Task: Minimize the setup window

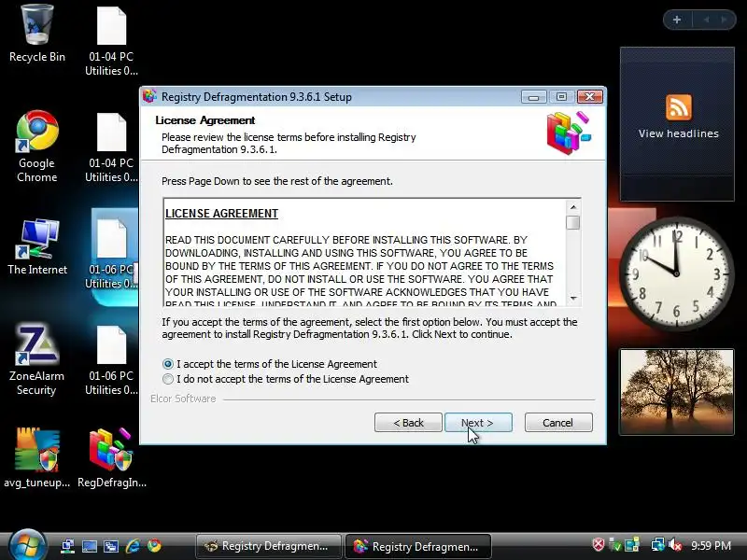Action: (x=533, y=97)
